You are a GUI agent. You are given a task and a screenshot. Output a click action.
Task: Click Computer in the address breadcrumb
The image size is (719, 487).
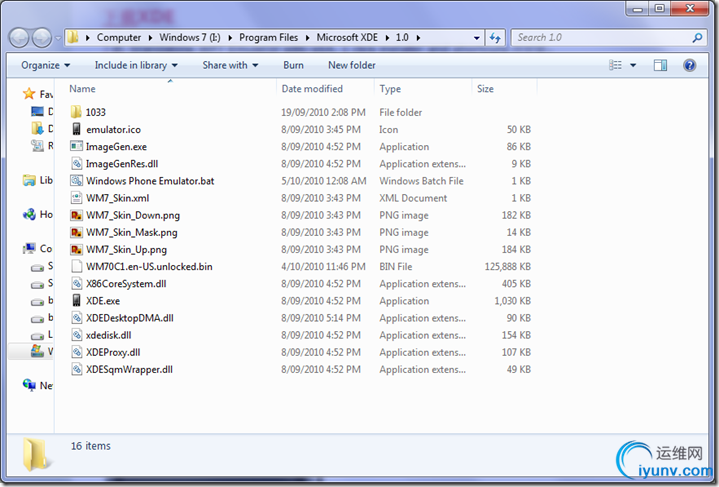pyautogui.click(x=119, y=38)
